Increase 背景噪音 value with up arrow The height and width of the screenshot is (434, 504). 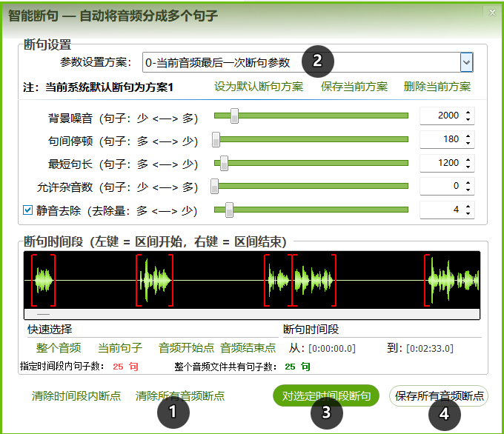[x=468, y=112]
